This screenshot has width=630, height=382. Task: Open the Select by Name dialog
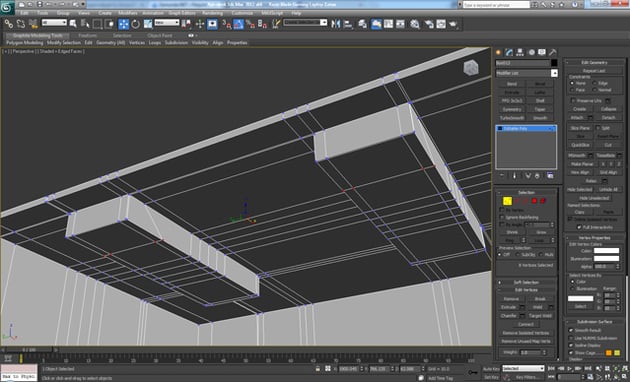click(85, 24)
